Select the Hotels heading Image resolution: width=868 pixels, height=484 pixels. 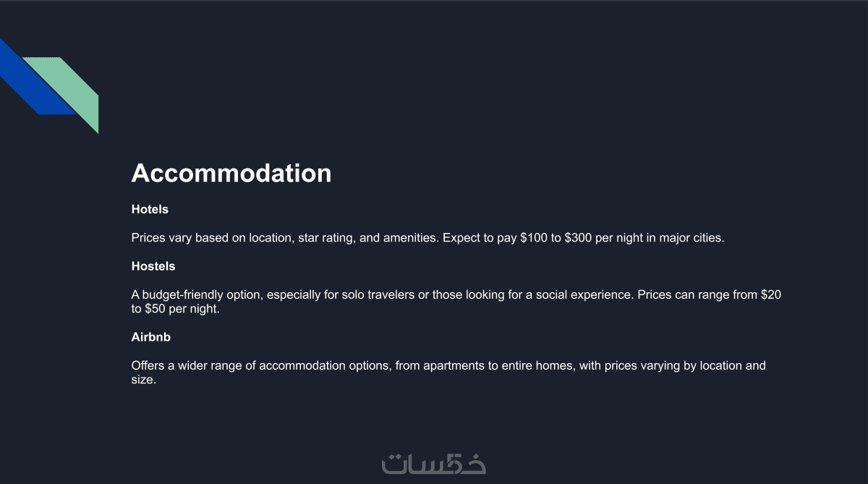click(x=150, y=210)
